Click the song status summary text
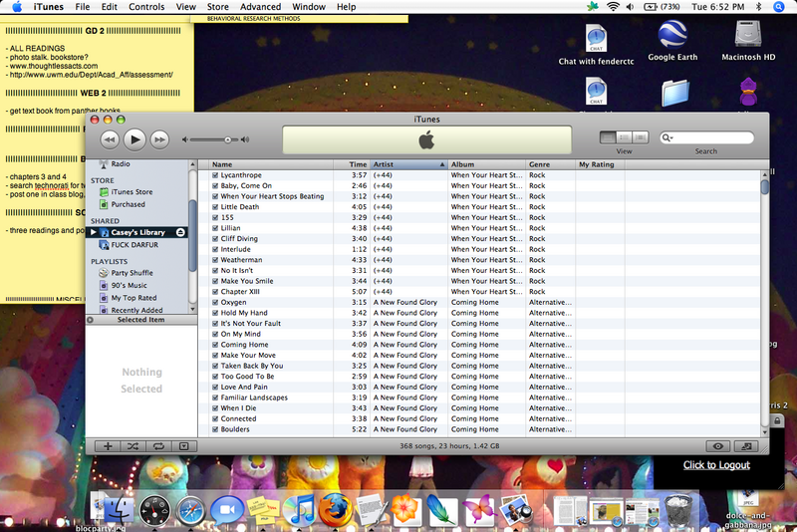The width and height of the screenshot is (797, 532). (x=449, y=446)
